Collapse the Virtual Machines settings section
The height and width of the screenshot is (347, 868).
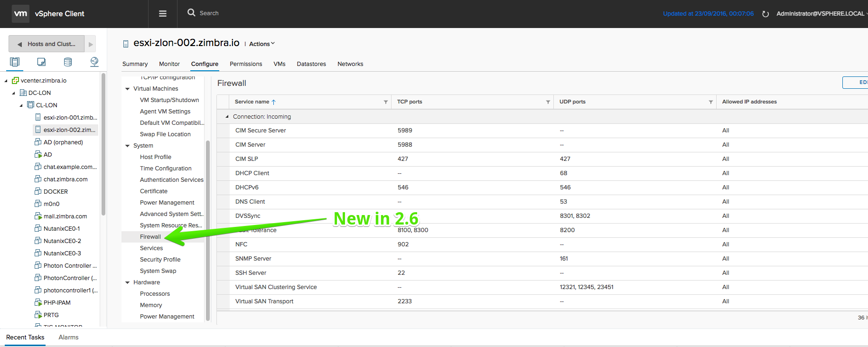pyautogui.click(x=127, y=89)
